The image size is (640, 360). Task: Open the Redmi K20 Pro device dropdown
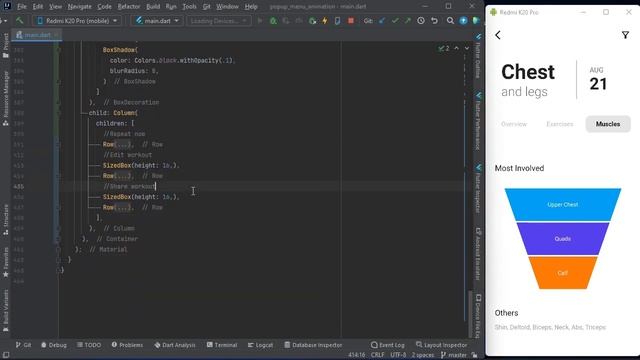78,20
